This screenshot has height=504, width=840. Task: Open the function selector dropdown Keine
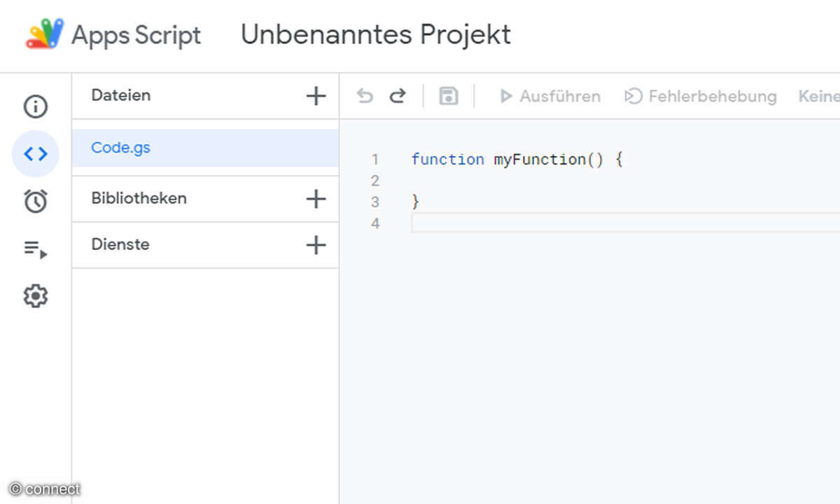[x=819, y=96]
